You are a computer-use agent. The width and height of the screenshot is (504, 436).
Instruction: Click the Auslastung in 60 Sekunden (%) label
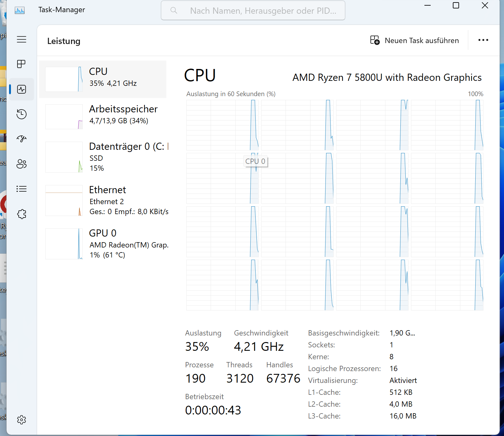pyautogui.click(x=231, y=94)
